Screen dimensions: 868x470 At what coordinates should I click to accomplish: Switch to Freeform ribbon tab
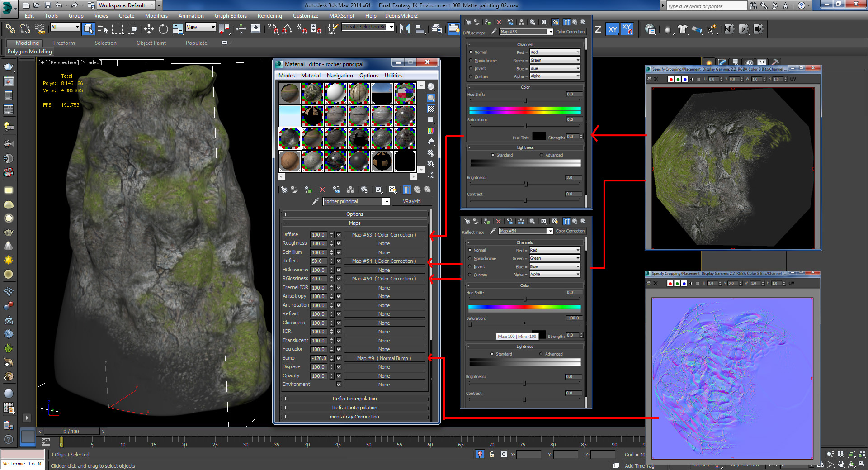[64, 43]
